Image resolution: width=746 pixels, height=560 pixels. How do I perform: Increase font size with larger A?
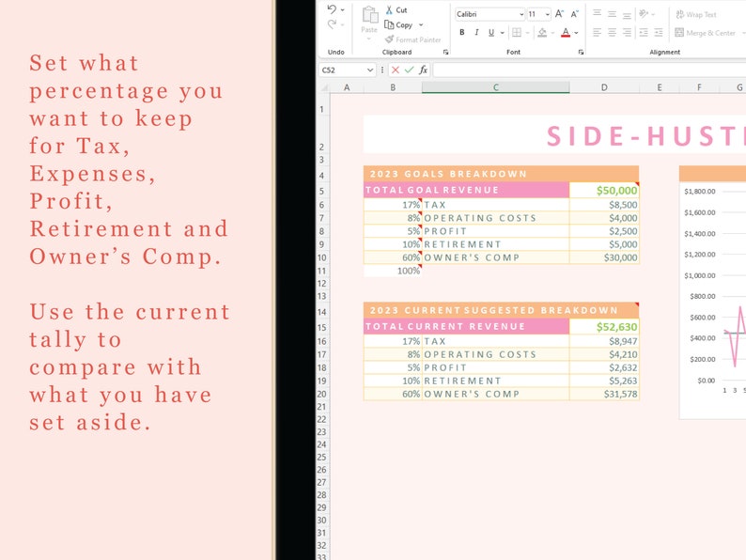tap(560, 14)
